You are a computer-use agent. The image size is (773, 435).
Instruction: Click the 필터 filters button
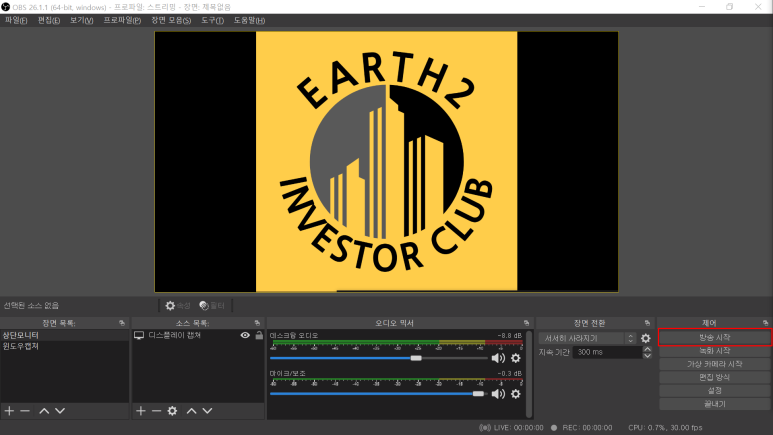coord(212,305)
